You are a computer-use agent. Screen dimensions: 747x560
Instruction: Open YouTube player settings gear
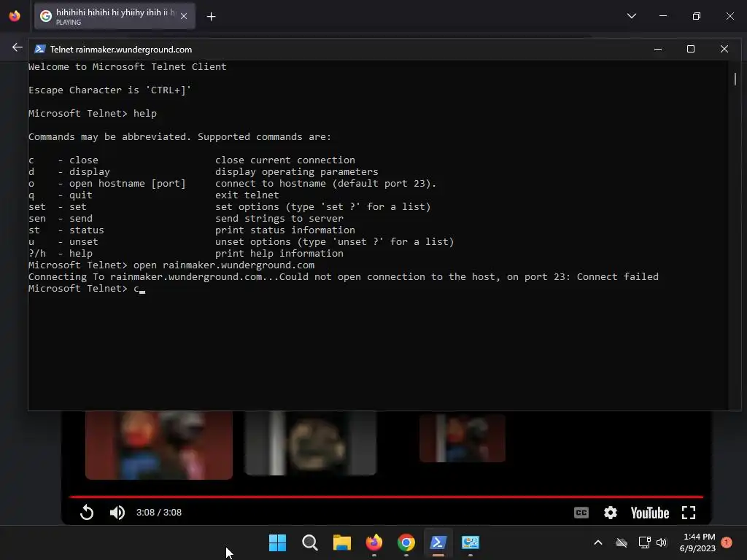(611, 513)
